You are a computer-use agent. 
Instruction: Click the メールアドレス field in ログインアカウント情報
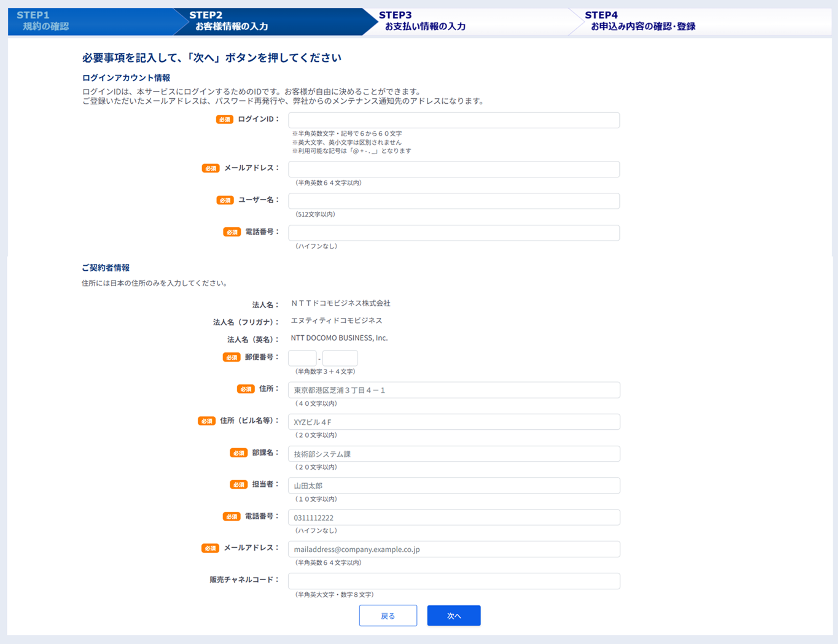(453, 169)
